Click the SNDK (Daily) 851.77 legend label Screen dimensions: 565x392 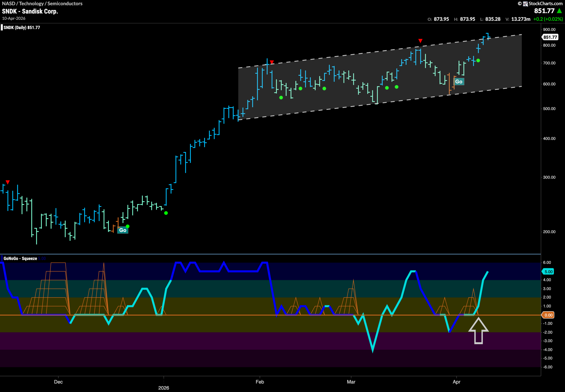22,28
